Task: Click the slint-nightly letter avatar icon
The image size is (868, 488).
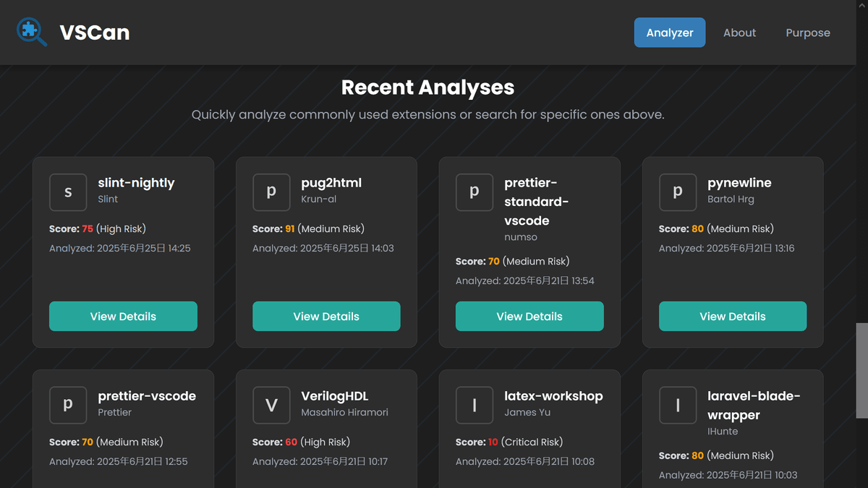Action: point(68,192)
